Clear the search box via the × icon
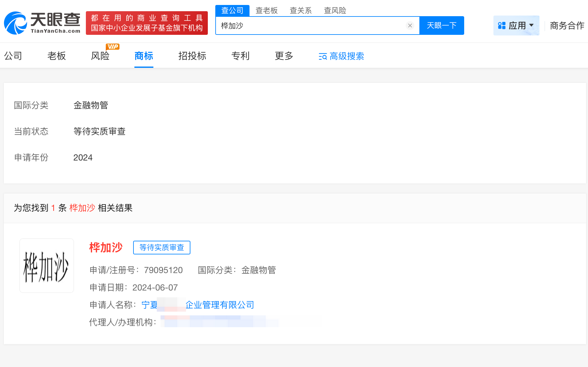 410,26
